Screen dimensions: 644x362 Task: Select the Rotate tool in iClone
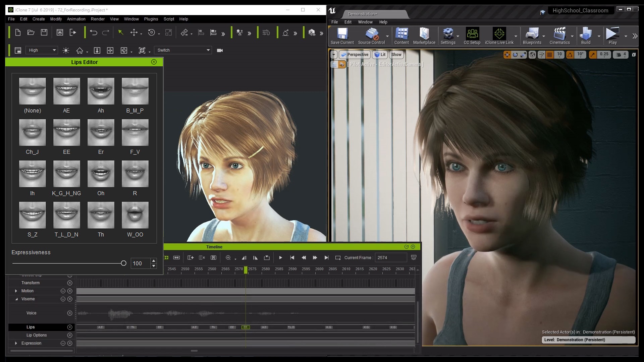152,33
